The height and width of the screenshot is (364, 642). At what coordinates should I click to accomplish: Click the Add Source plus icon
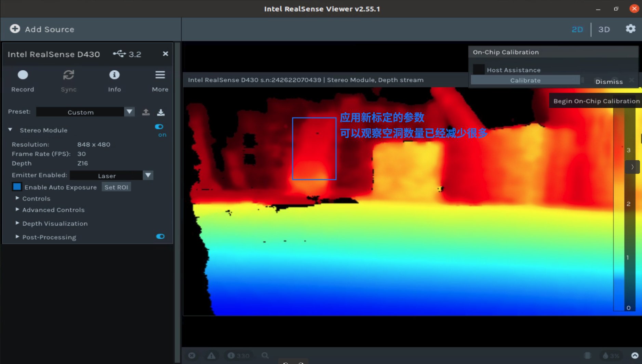pyautogui.click(x=15, y=29)
